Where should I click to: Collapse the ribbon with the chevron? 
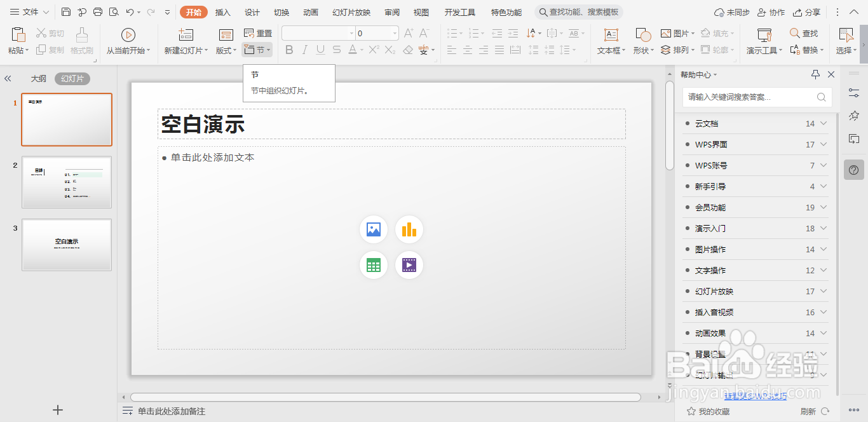(x=855, y=12)
